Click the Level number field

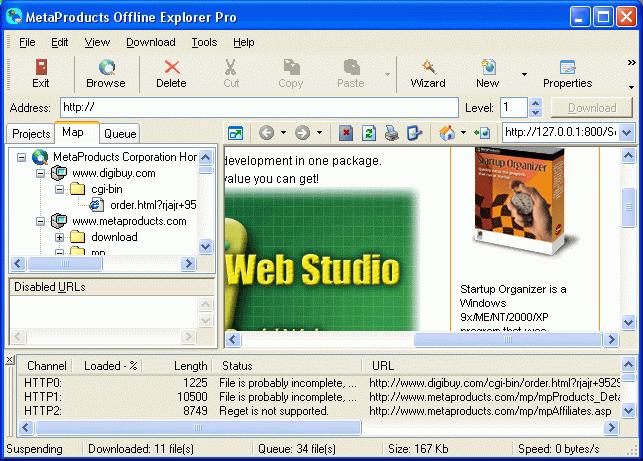tap(514, 107)
